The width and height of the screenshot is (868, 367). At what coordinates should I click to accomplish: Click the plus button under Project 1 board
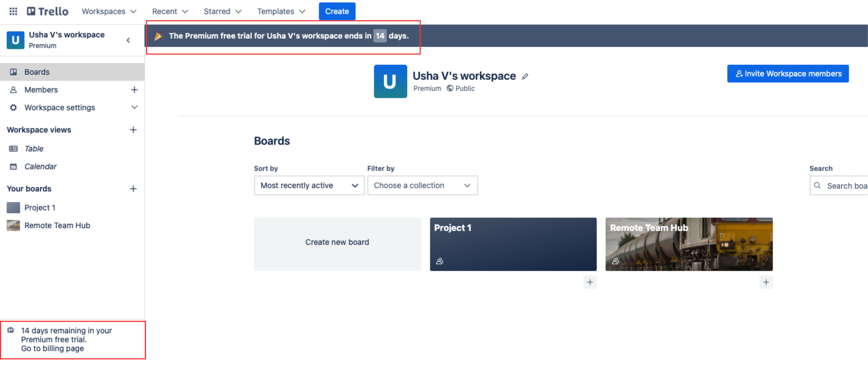(x=590, y=282)
